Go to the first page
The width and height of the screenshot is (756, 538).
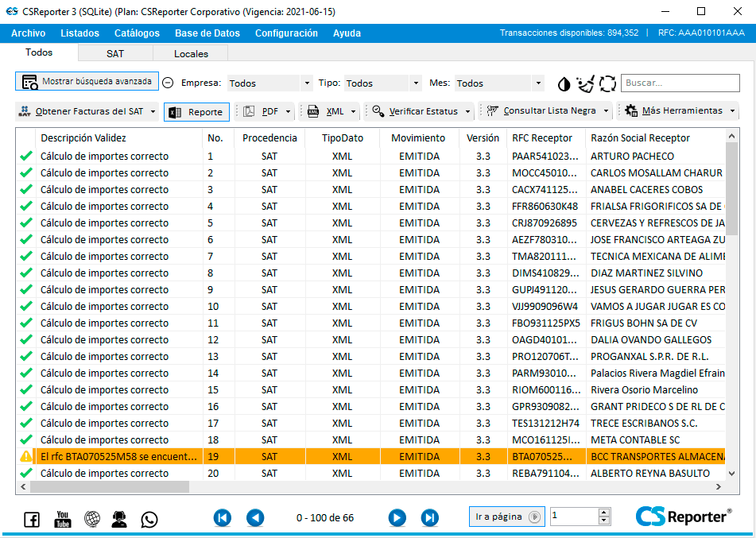[x=223, y=518]
